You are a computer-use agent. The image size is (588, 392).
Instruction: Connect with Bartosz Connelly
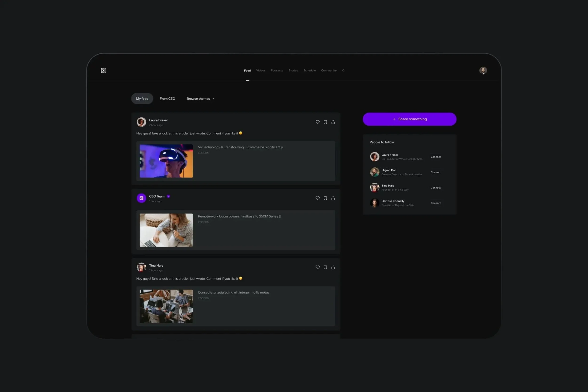tap(435, 203)
